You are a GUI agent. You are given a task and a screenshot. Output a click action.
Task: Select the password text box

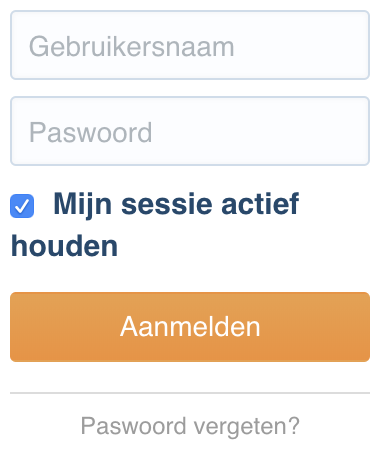(x=190, y=131)
